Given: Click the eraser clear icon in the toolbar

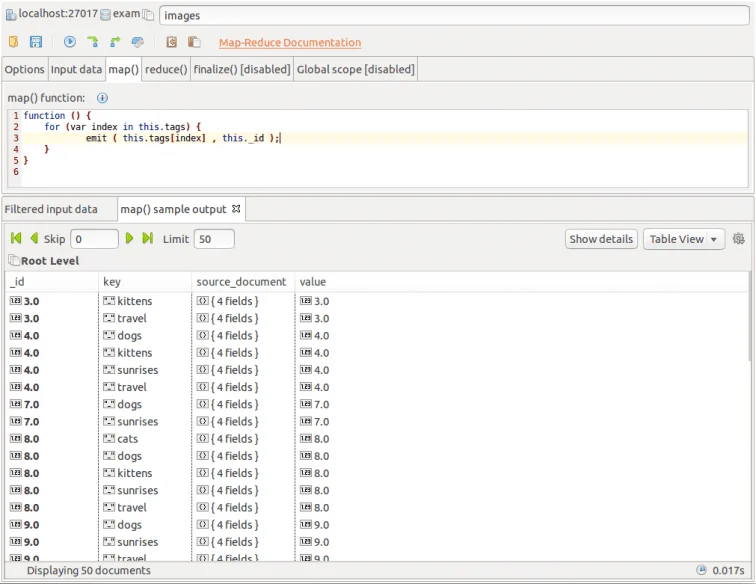Looking at the screenshot, I should [x=137, y=42].
